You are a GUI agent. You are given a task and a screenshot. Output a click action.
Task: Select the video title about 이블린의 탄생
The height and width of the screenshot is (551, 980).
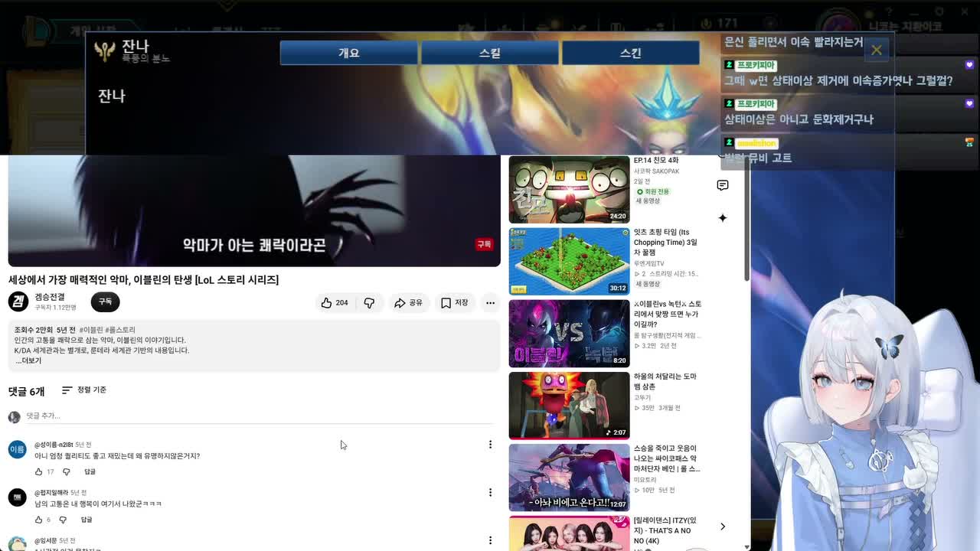click(x=143, y=279)
